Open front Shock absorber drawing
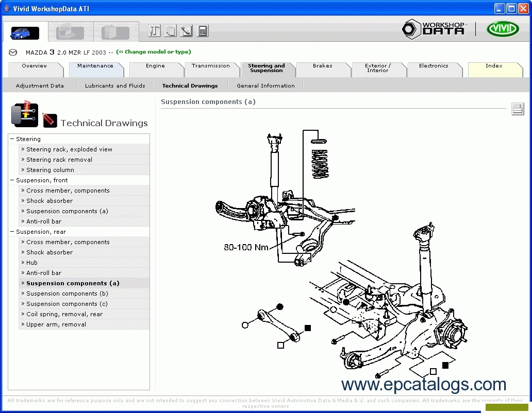This screenshot has width=532, height=413. (x=84, y=201)
